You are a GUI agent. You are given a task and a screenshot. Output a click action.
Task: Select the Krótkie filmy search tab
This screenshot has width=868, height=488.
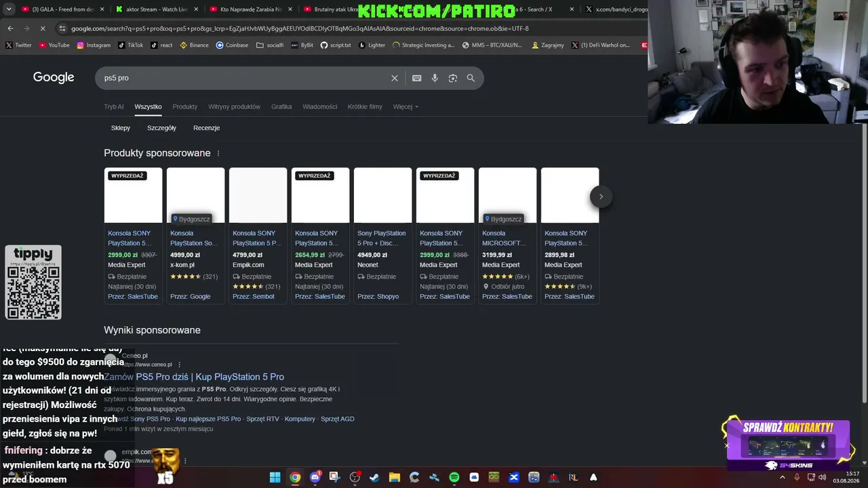tap(365, 106)
